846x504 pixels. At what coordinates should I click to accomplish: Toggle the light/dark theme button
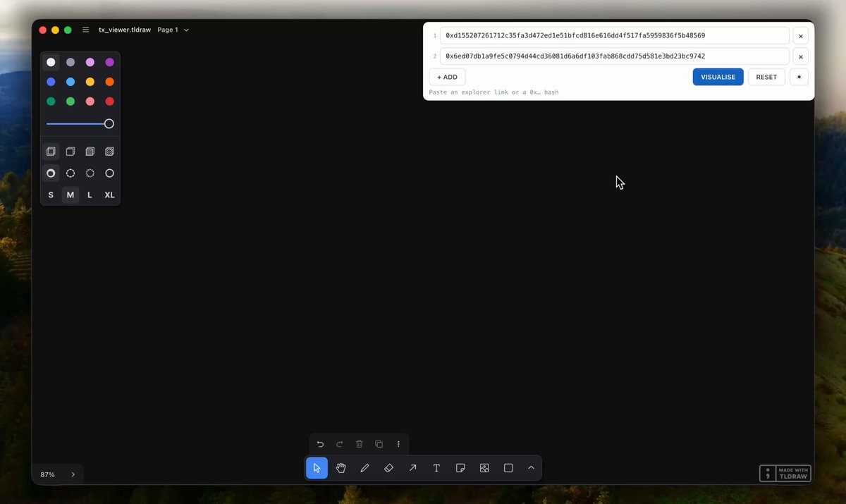[x=799, y=77]
